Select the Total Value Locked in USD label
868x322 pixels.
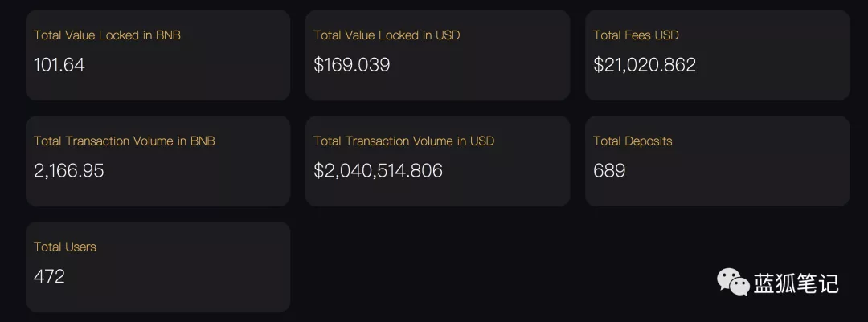click(x=387, y=35)
